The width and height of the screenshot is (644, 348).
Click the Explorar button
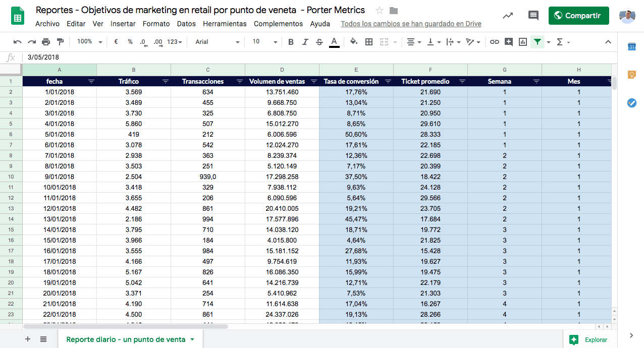tap(589, 339)
